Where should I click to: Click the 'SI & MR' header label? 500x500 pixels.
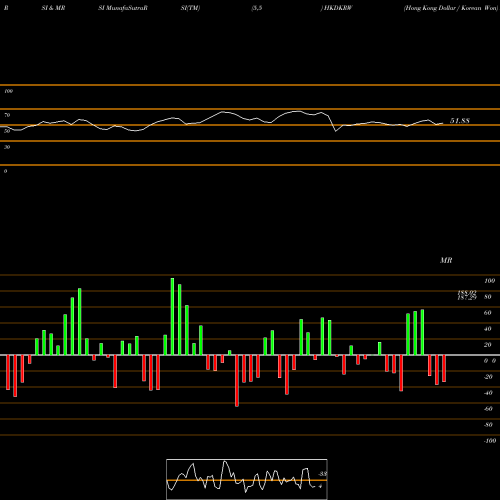point(53,8)
